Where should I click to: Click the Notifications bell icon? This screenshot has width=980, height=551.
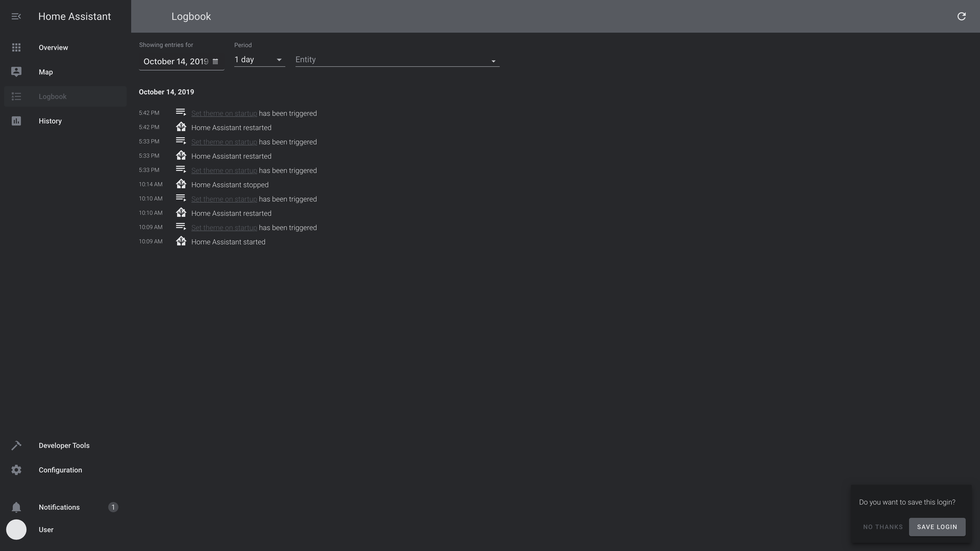point(16,507)
